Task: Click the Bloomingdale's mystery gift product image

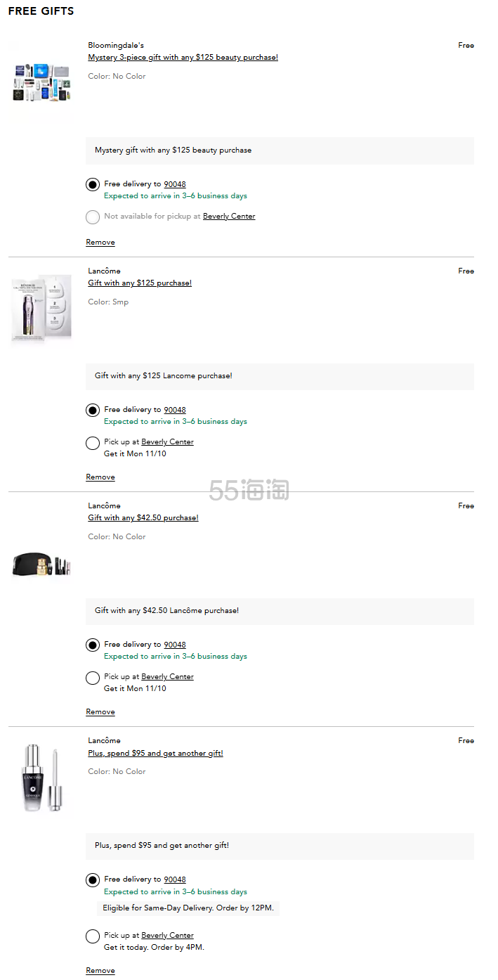Action: click(41, 84)
